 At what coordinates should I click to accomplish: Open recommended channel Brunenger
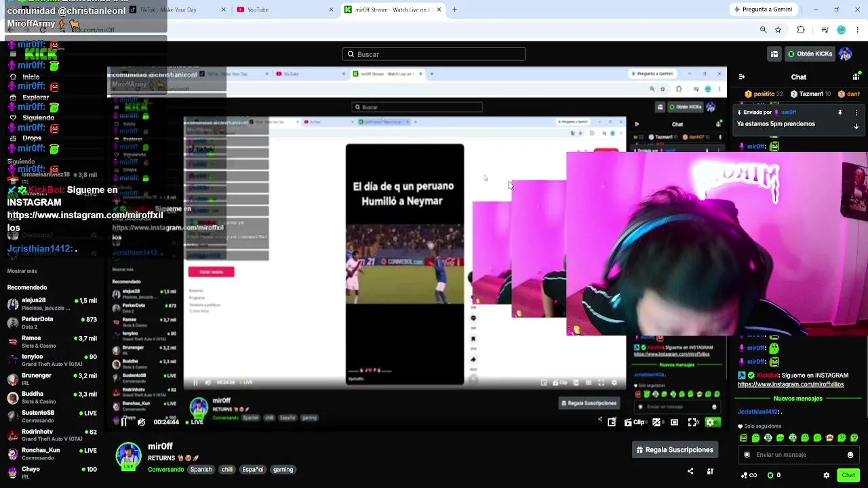(x=52, y=379)
